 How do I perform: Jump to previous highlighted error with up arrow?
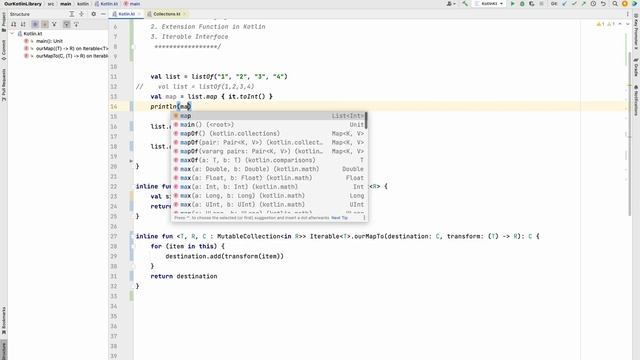620,24
